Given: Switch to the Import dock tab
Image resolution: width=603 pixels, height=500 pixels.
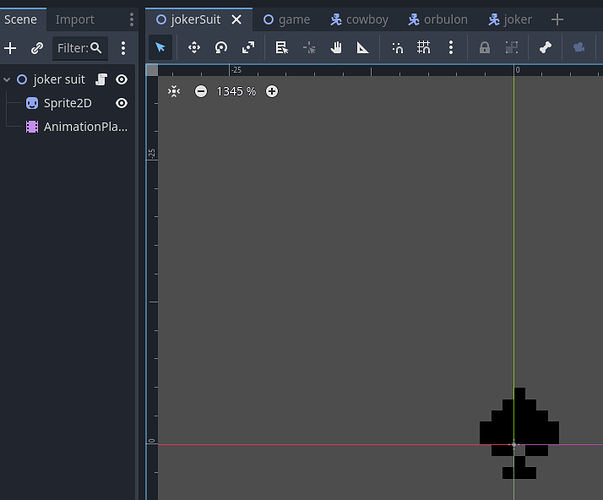Looking at the screenshot, I should point(75,19).
